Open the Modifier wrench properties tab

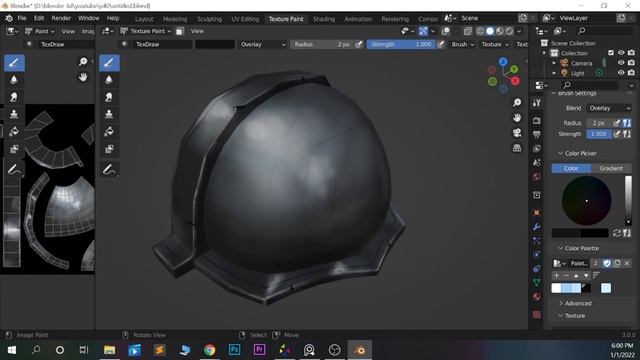[536, 227]
